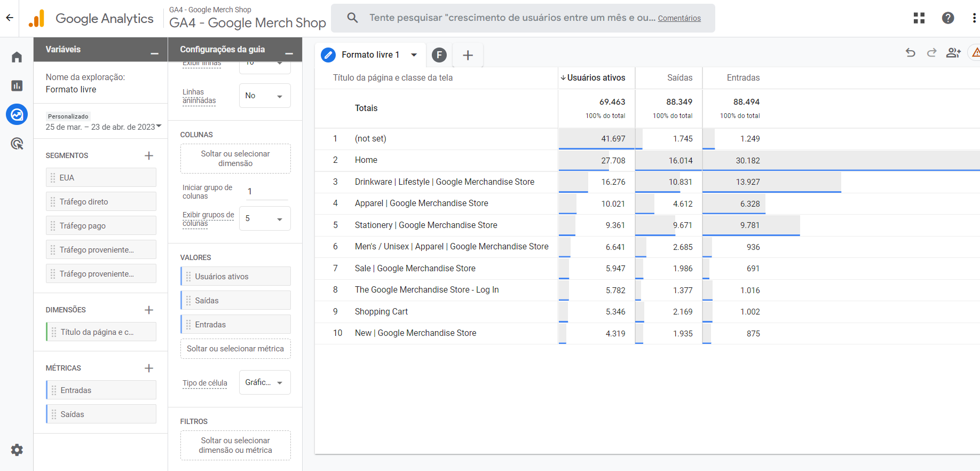This screenshot has width=980, height=471.
Task: Click Drinkware | Lifestyle row title
Action: pyautogui.click(x=445, y=182)
